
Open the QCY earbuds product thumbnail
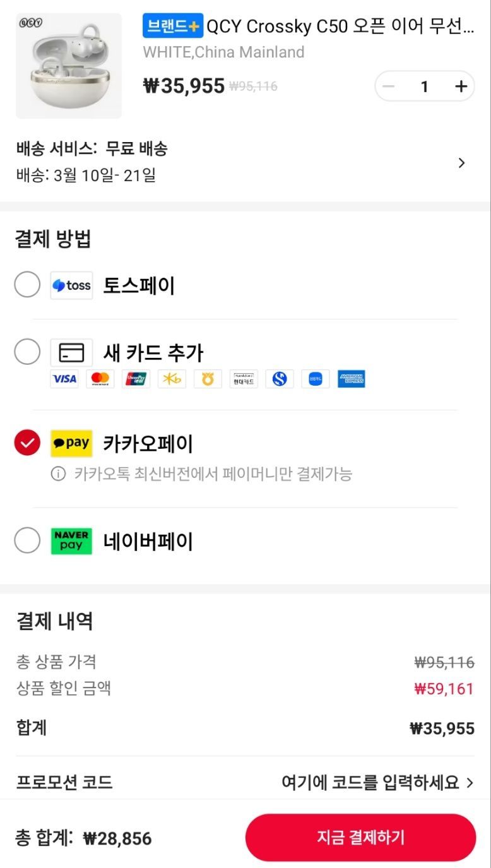[x=69, y=66]
